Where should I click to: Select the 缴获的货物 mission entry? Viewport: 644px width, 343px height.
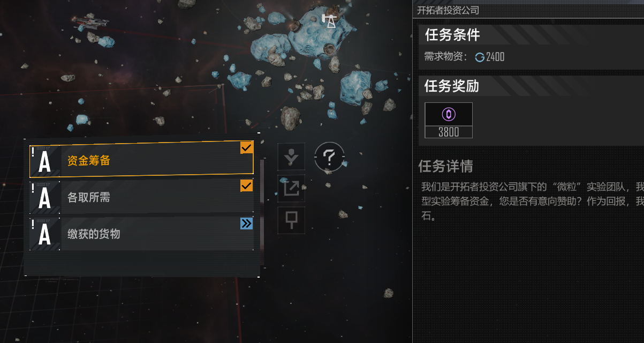pos(141,234)
